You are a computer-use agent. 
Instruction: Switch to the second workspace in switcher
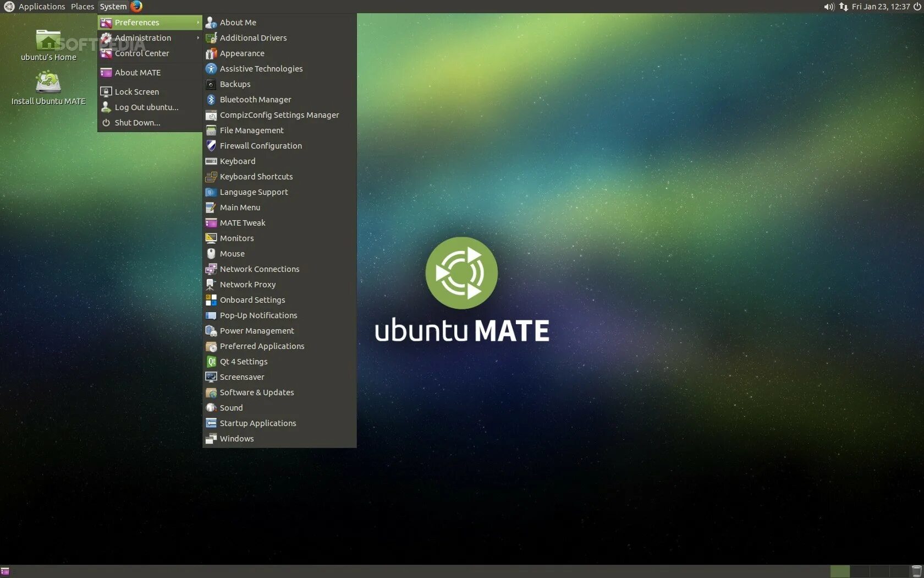(859, 571)
